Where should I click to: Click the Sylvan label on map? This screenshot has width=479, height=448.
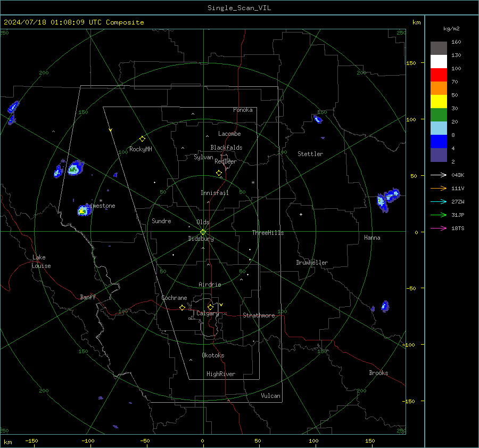(x=203, y=157)
